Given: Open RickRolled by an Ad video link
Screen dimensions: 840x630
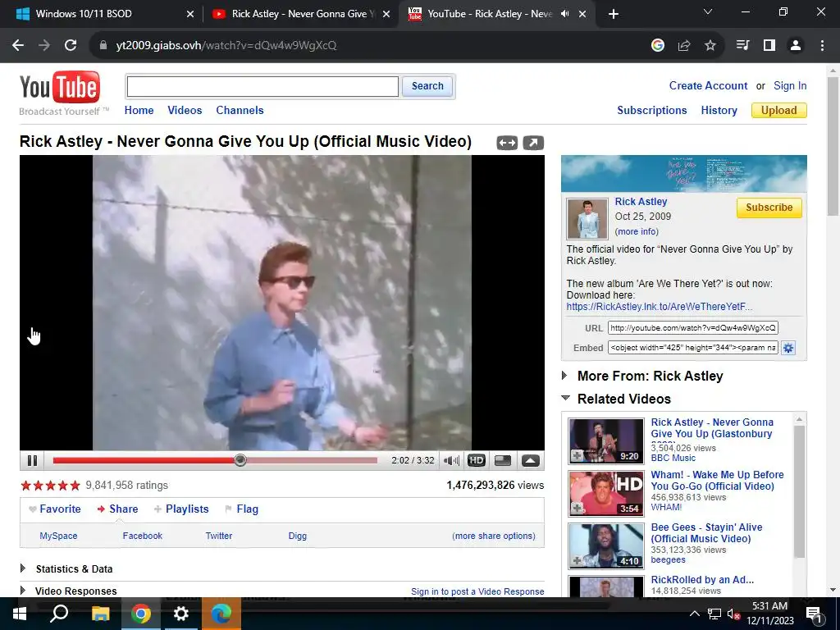Looking at the screenshot, I should pyautogui.click(x=702, y=580).
